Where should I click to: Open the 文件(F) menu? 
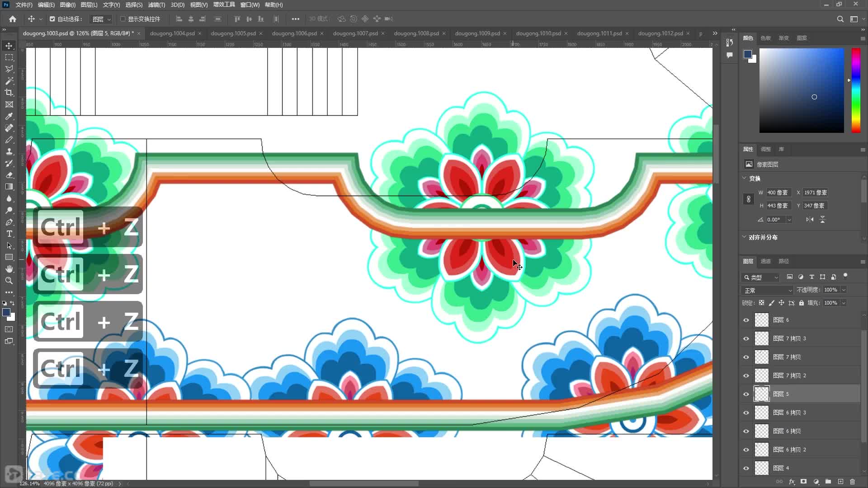pos(24,5)
